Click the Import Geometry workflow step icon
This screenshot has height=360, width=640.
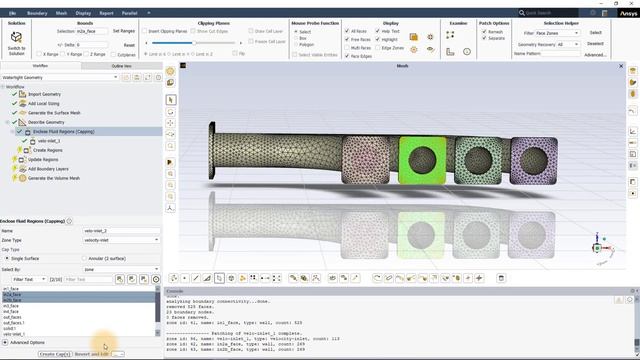22,94
